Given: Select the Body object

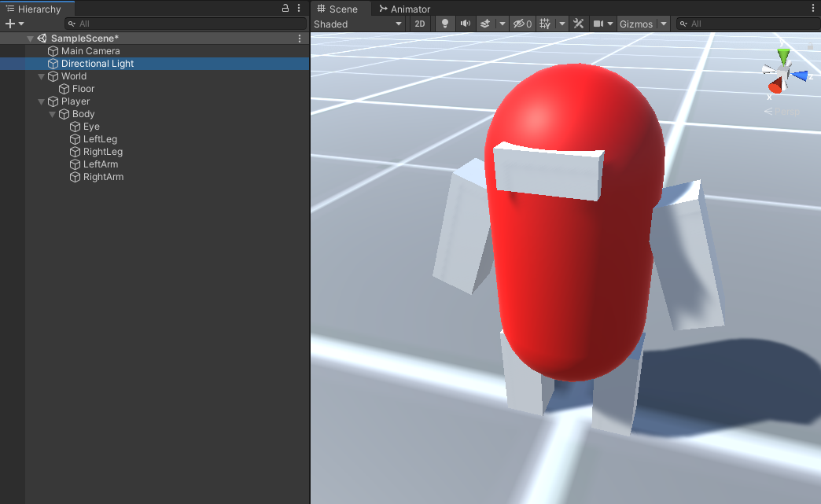Looking at the screenshot, I should [155, 113].
